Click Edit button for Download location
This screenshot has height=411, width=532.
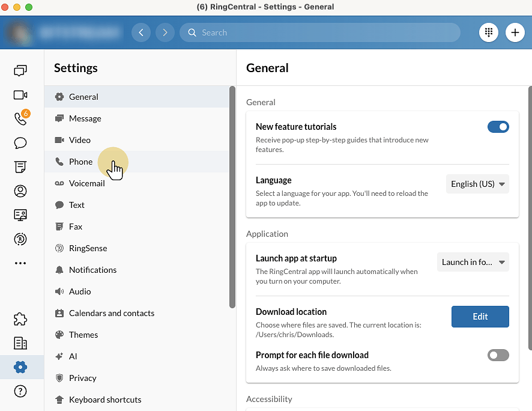[480, 317]
